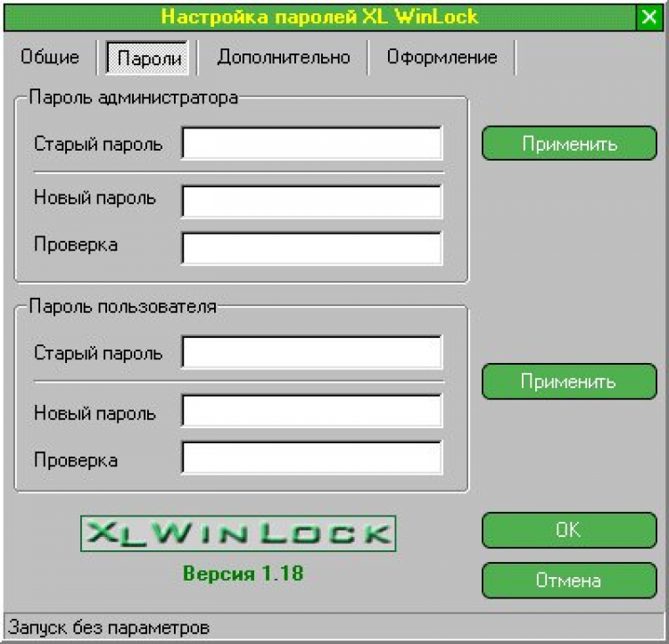The image size is (669, 644).
Task: Click the Версия 1.18 version text
Action: click(243, 574)
